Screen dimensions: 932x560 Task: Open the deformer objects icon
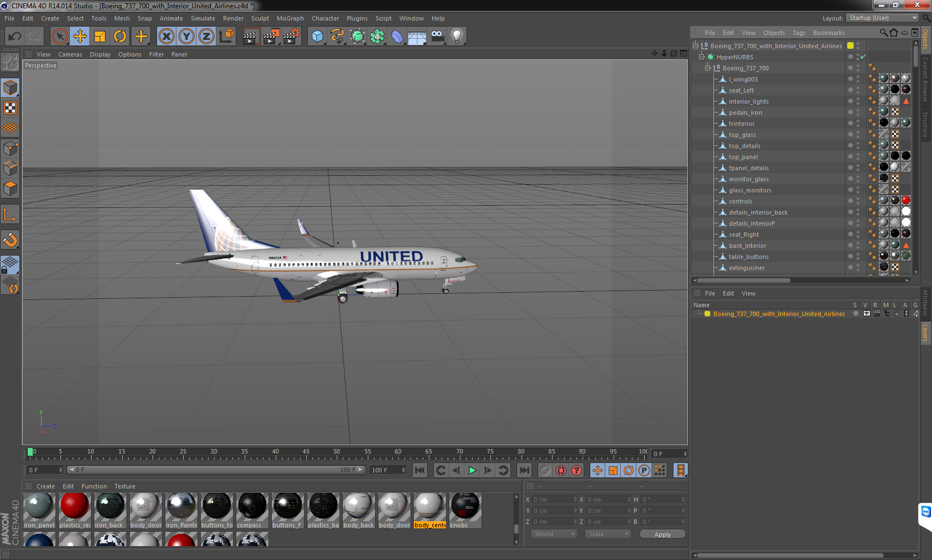tap(397, 37)
